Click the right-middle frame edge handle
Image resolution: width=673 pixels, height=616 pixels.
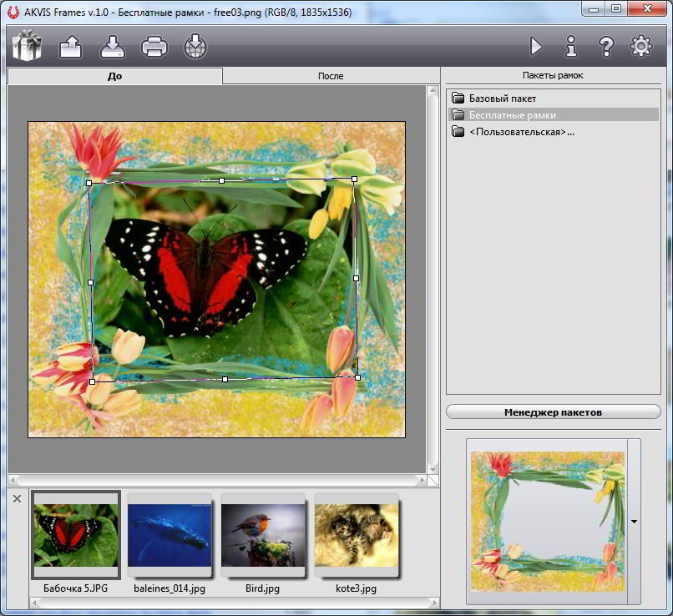coord(356,279)
